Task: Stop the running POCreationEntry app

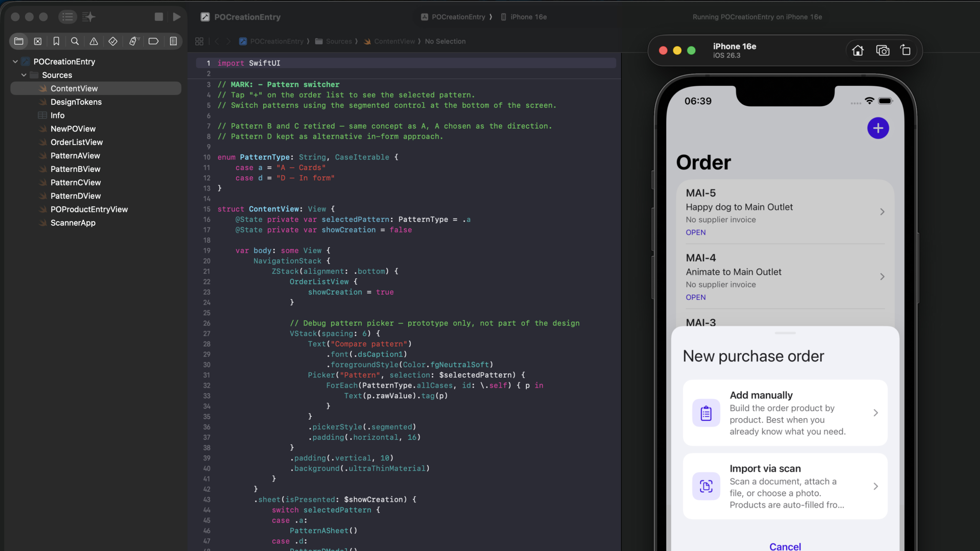Action: [x=159, y=17]
